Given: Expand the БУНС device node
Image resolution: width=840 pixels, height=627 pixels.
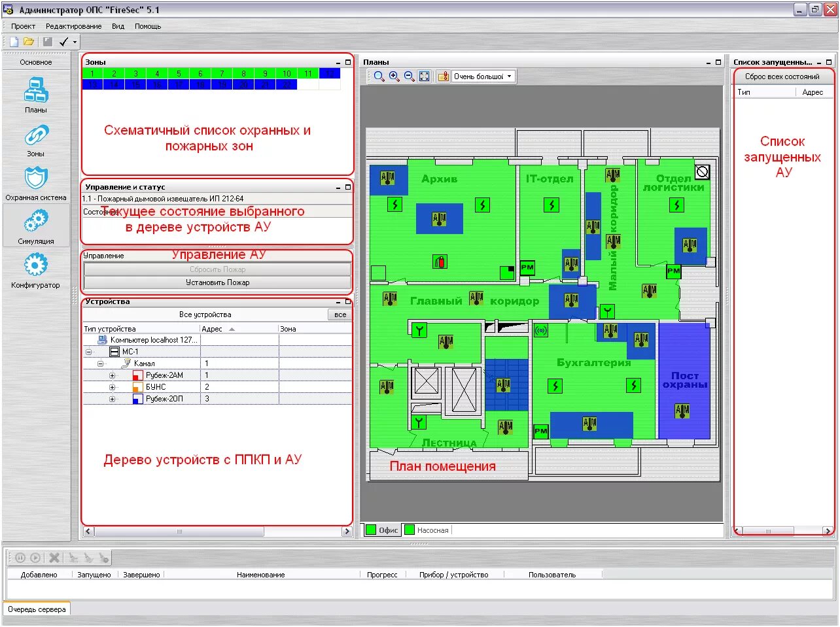Looking at the screenshot, I should coord(112,387).
